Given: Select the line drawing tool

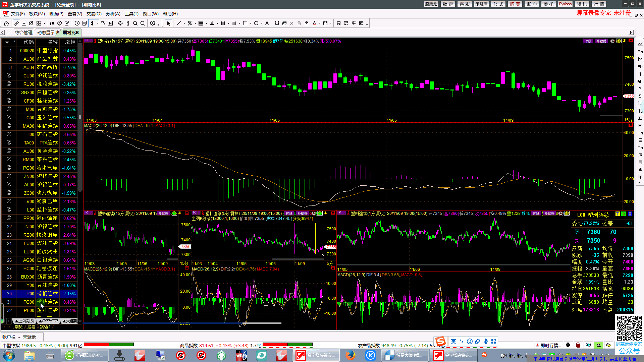Looking at the screenshot, I should pos(178,23).
